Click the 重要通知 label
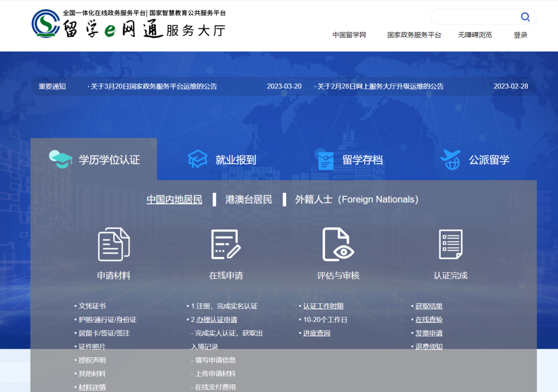The width and height of the screenshot is (558, 392). pyautogui.click(x=52, y=86)
